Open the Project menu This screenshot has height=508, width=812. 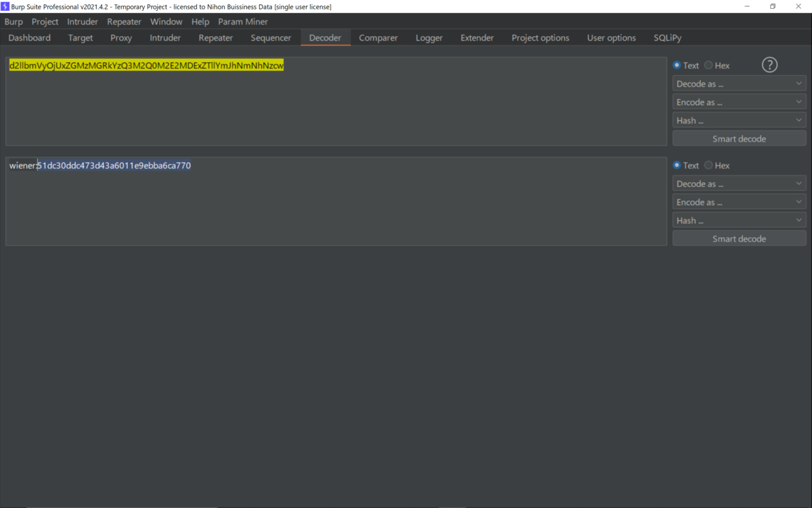point(45,22)
